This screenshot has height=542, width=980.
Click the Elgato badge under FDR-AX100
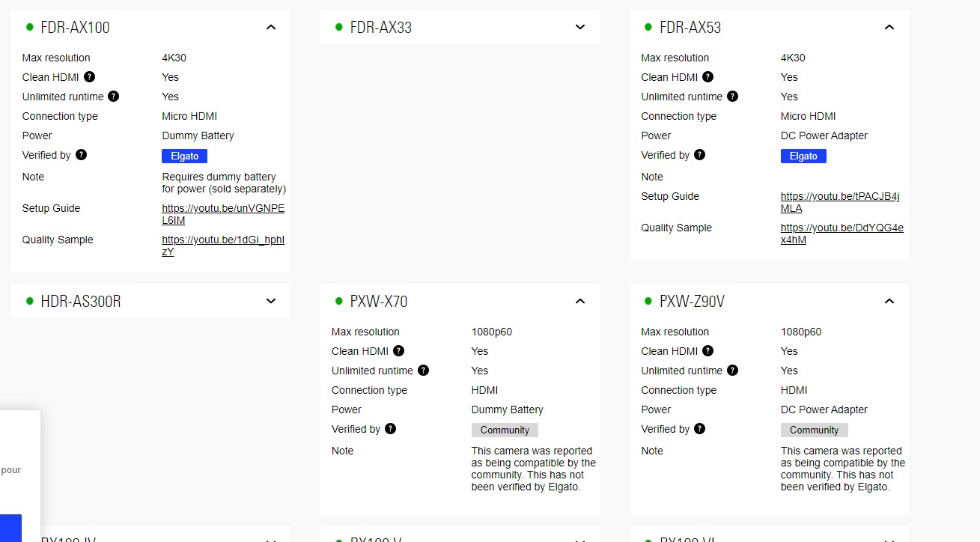[x=184, y=156]
